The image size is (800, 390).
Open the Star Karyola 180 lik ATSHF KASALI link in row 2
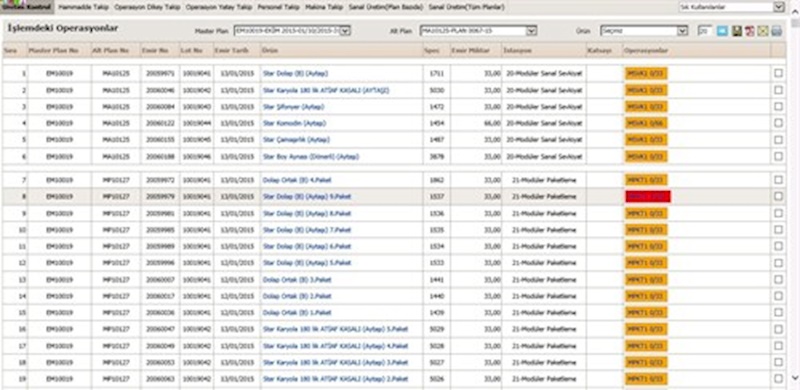[x=326, y=90]
